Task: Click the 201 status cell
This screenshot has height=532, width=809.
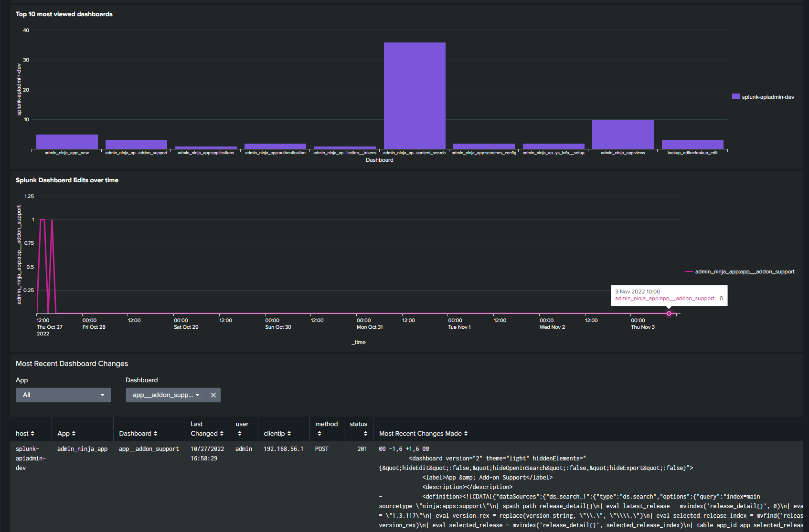Action: pyautogui.click(x=362, y=449)
